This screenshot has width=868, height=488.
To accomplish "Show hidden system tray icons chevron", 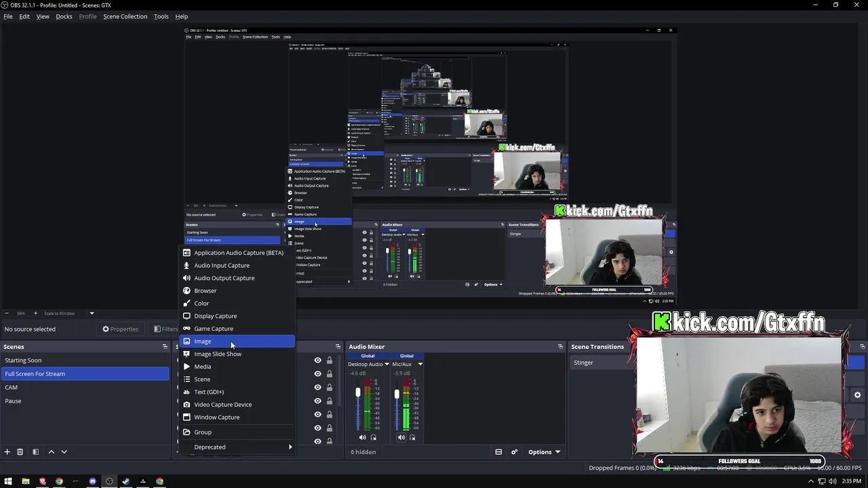I will [812, 481].
